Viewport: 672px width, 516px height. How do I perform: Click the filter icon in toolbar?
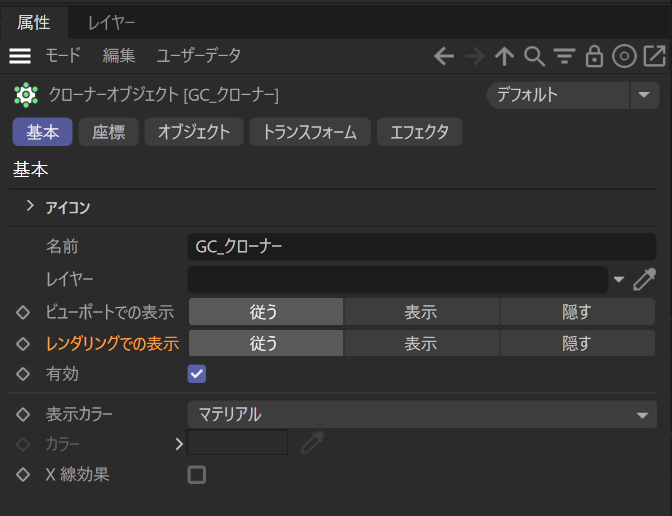click(x=564, y=56)
